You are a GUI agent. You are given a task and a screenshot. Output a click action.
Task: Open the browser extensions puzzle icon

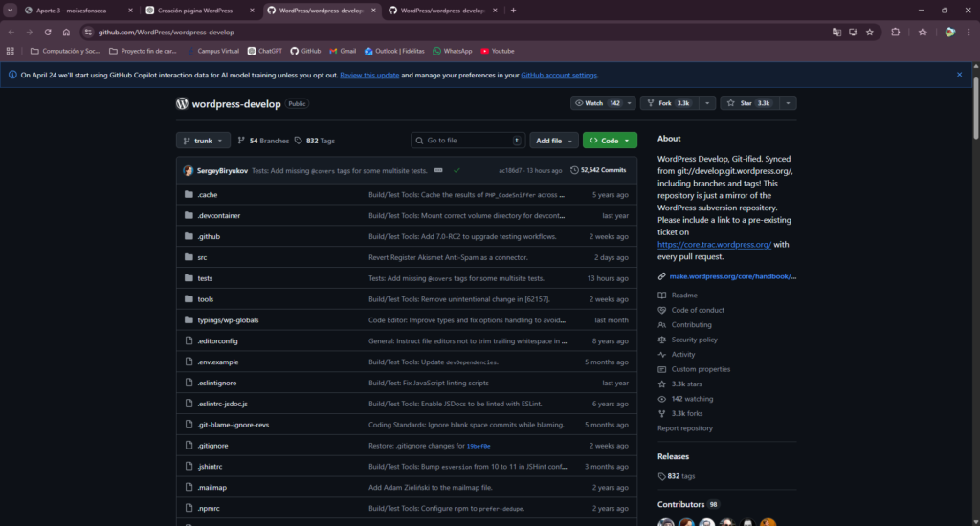click(895, 32)
